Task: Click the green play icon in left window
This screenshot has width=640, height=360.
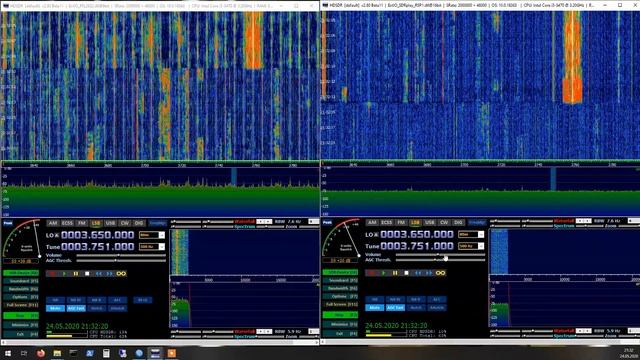Action: pyautogui.click(x=64, y=273)
